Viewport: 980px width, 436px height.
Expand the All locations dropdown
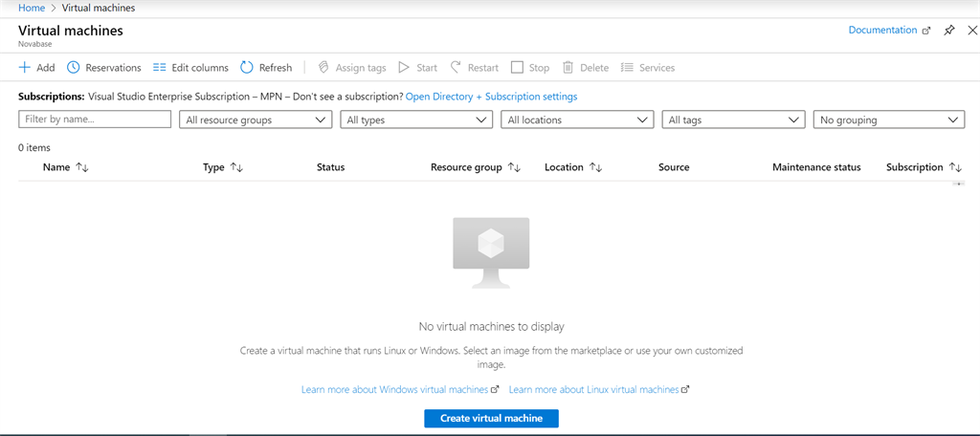577,120
